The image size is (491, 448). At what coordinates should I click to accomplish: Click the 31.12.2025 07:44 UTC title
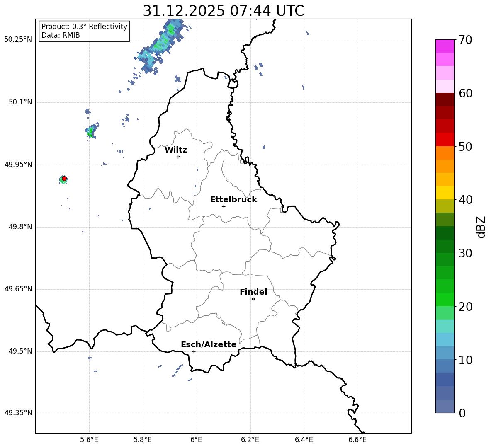[224, 11]
